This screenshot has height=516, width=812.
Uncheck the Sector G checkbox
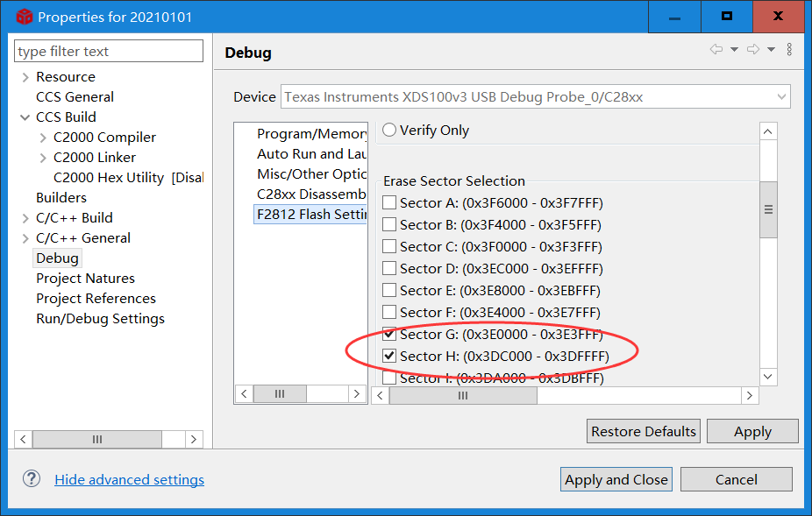pos(389,335)
